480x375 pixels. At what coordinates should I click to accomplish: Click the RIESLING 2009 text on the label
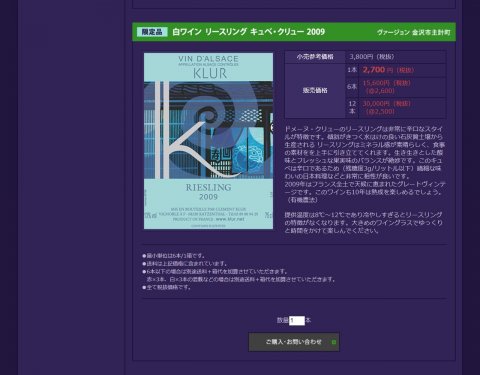[x=208, y=192]
